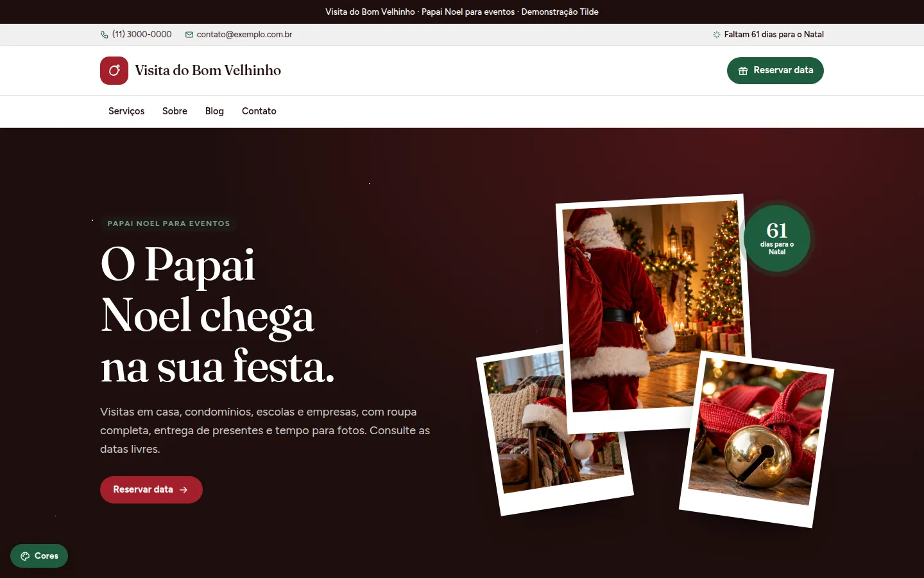Click the green Reservar data header button
The height and width of the screenshot is (578, 924).
(775, 71)
